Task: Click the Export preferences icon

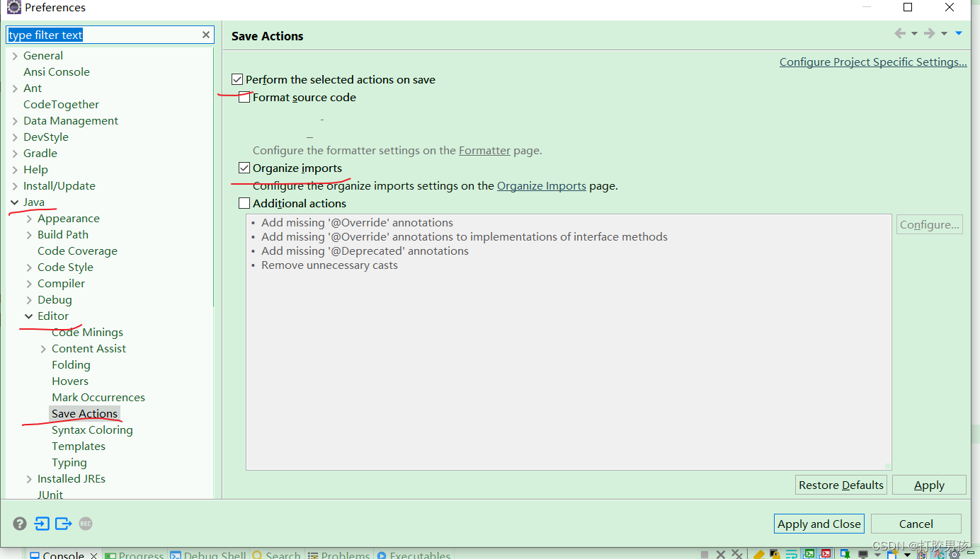Action: coord(64,524)
